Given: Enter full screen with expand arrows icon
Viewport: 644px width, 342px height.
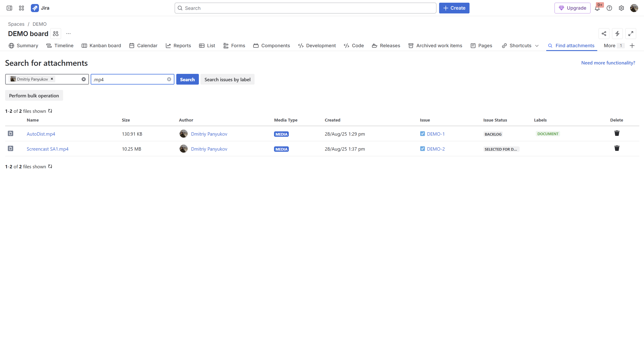Looking at the screenshot, I should point(631,34).
